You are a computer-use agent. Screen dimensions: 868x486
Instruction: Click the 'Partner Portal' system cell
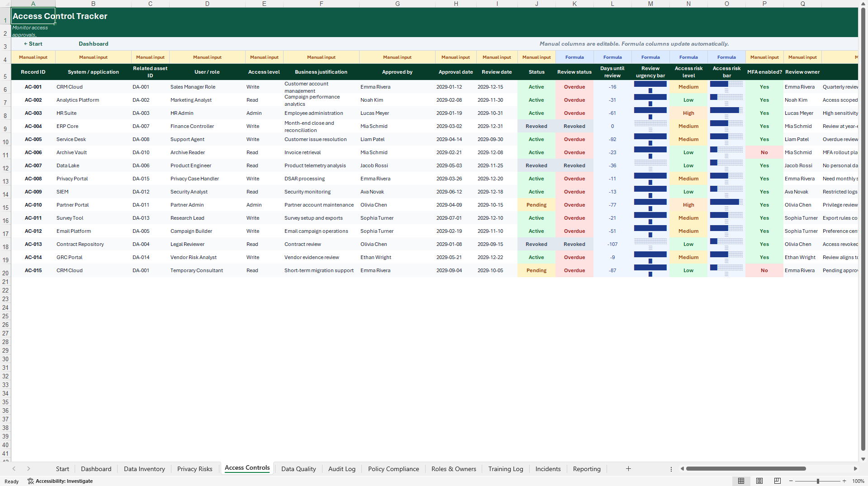tap(93, 205)
